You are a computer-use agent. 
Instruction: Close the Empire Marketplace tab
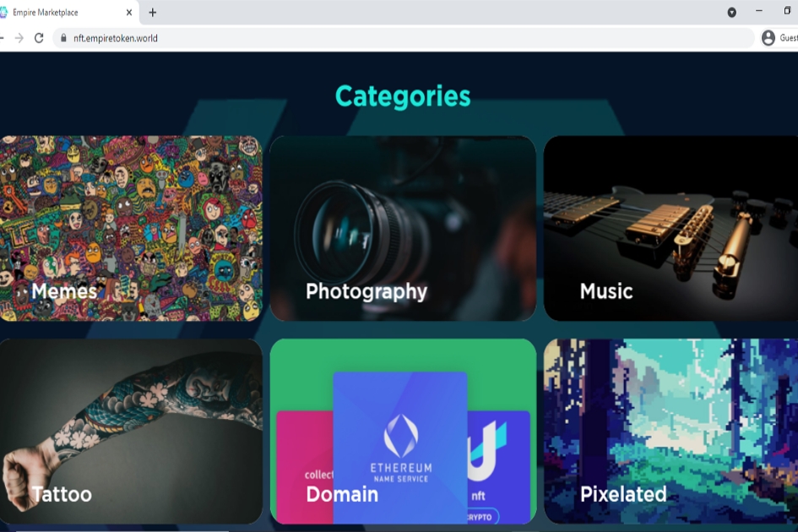129,13
